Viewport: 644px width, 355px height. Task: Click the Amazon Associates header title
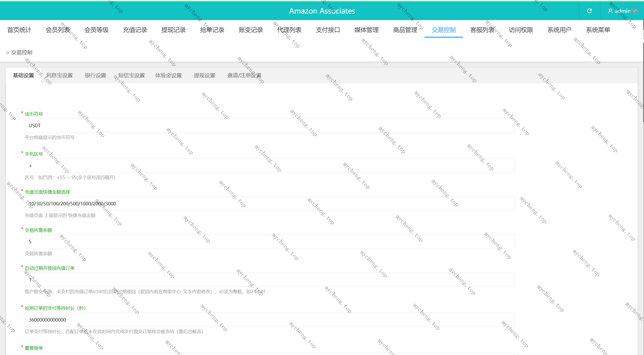point(322,11)
